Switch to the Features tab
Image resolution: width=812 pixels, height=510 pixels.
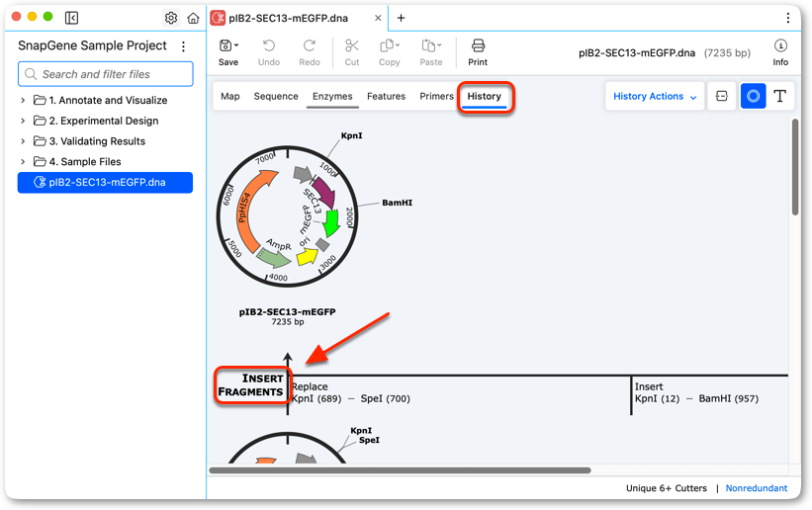(386, 96)
